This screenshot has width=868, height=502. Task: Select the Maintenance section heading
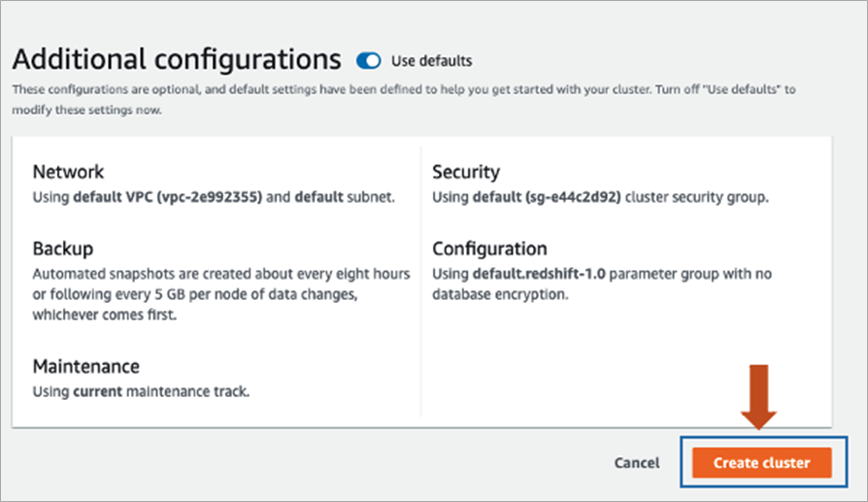[86, 366]
